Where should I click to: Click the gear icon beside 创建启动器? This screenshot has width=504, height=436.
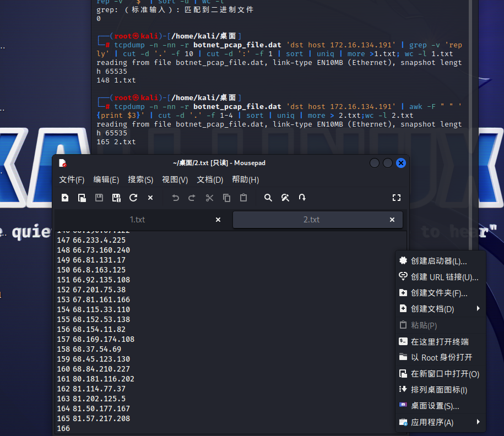tap(403, 260)
